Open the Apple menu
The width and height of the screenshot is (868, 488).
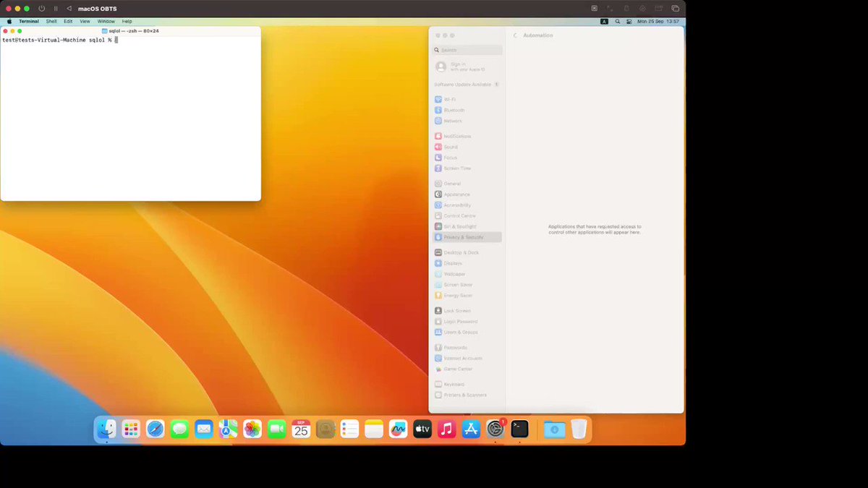pos(9,22)
